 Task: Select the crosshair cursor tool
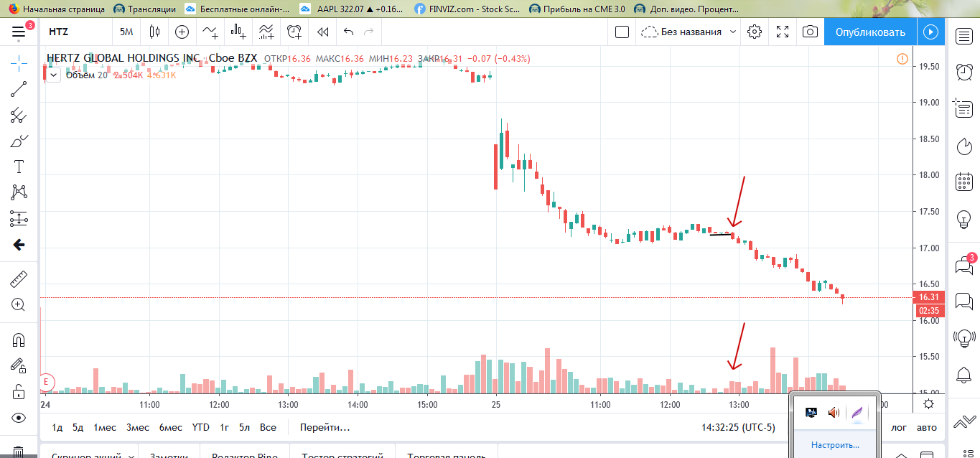pyautogui.click(x=19, y=63)
